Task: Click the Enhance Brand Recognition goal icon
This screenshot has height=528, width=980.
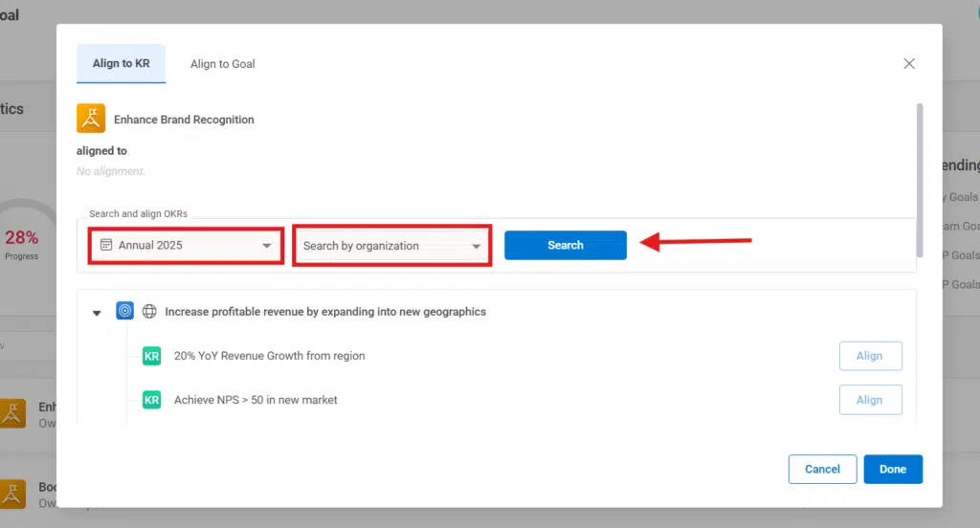Action: (91, 119)
